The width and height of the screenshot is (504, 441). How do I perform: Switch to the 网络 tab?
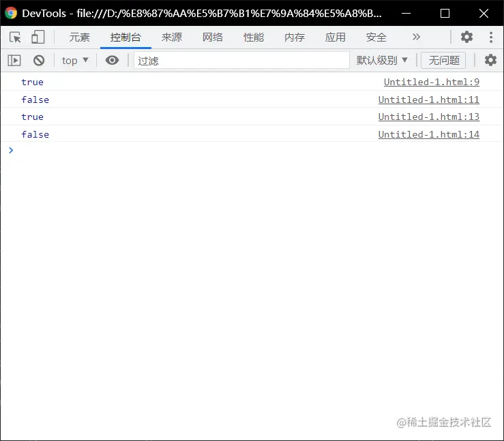point(213,37)
